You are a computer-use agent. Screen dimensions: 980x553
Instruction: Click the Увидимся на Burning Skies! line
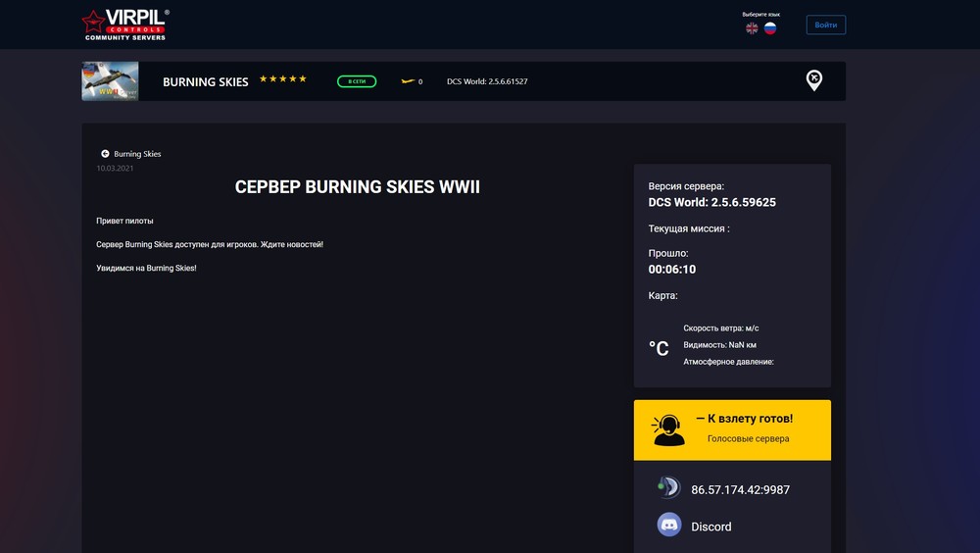click(x=146, y=268)
